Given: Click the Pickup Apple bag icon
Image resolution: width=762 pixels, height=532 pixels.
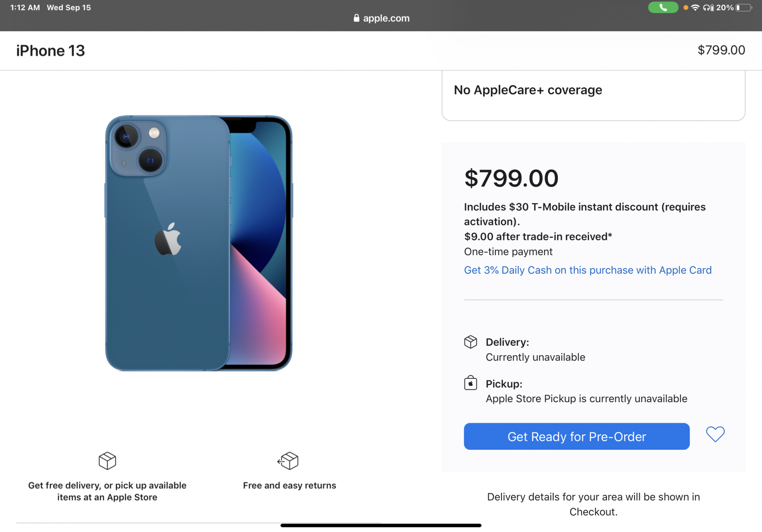Looking at the screenshot, I should tap(471, 383).
